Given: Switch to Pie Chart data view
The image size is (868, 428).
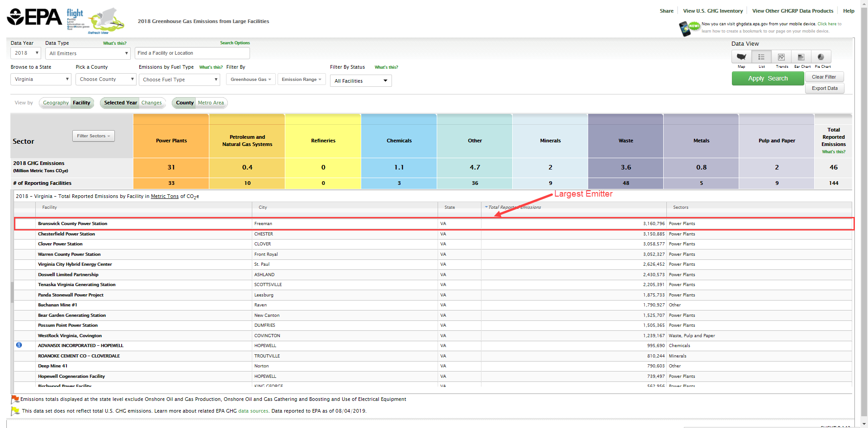Looking at the screenshot, I should tap(821, 57).
